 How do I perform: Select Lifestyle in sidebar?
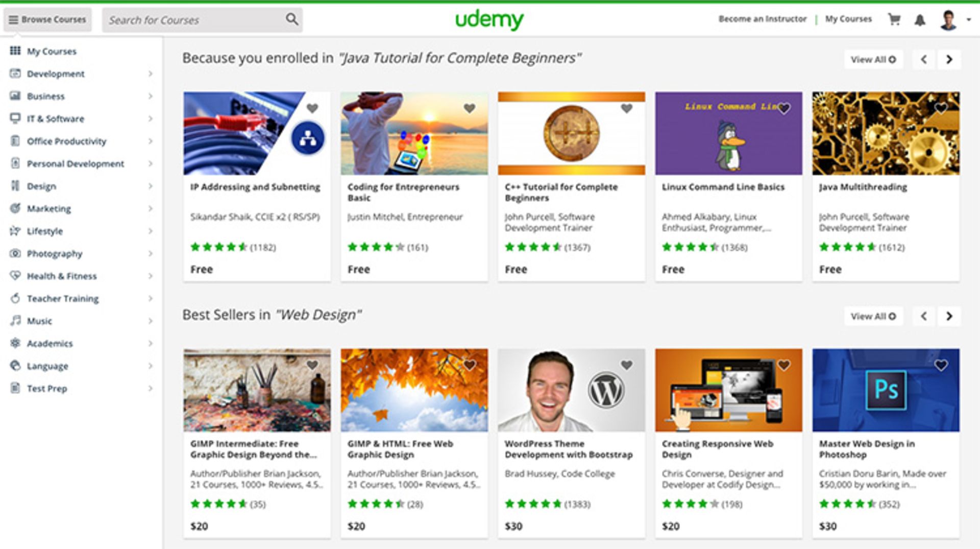click(x=45, y=231)
